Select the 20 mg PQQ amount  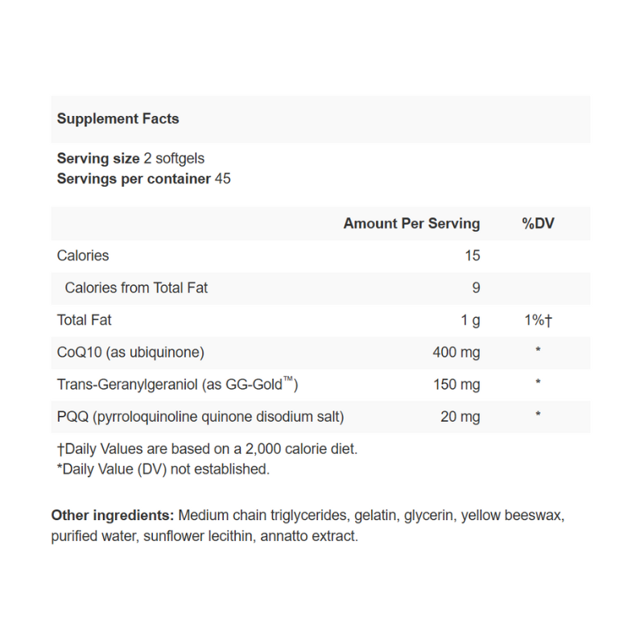click(x=460, y=417)
